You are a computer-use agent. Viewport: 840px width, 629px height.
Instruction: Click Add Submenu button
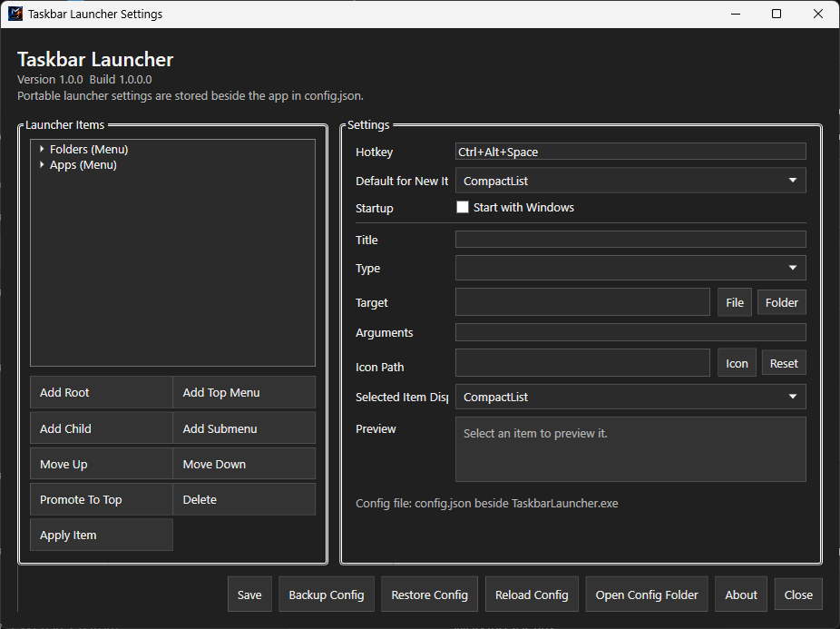244,428
